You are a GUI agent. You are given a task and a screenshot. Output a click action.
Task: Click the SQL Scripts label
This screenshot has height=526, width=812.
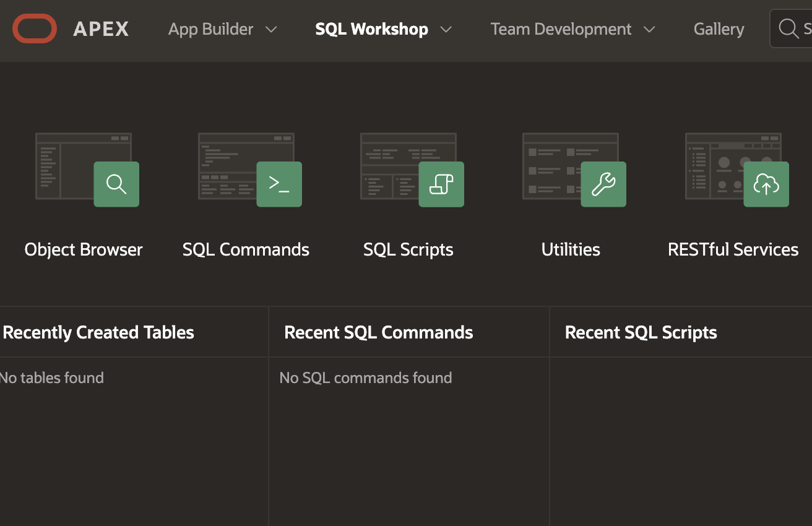pos(408,249)
